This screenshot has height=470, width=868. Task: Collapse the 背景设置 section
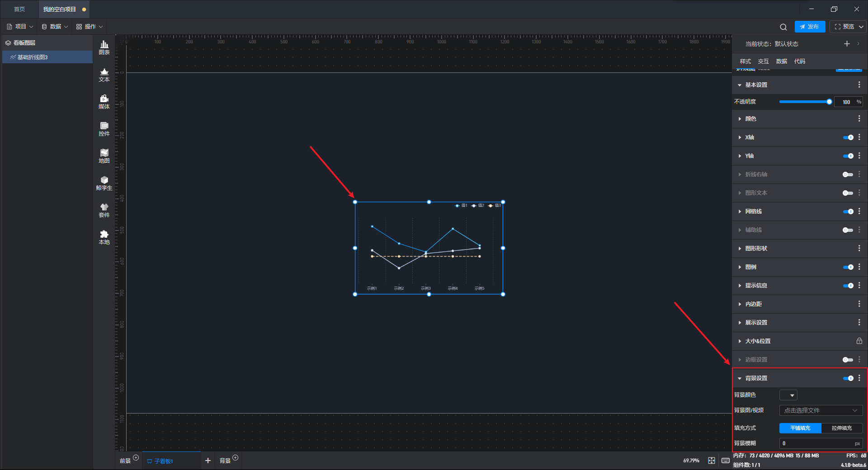(x=740, y=378)
